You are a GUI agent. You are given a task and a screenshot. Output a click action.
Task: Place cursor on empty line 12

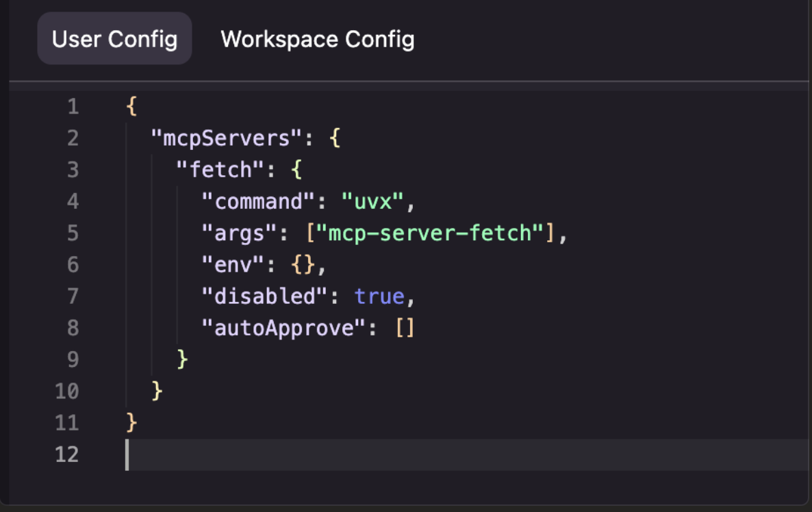[x=466, y=455]
